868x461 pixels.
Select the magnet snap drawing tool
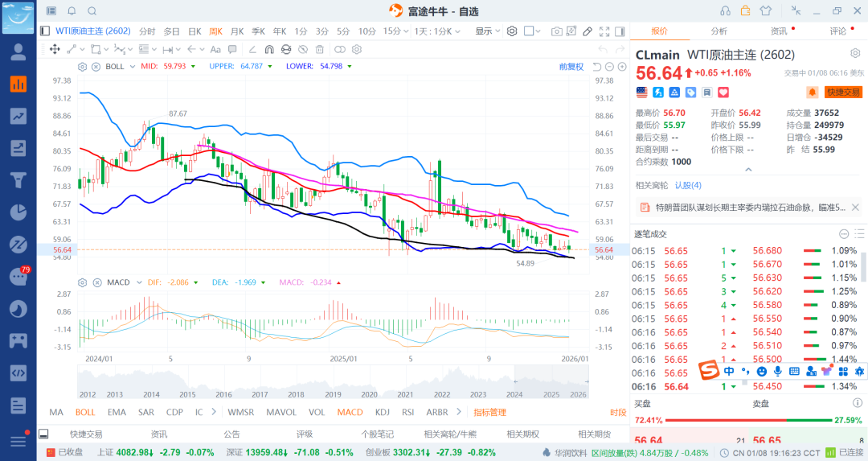(268, 49)
